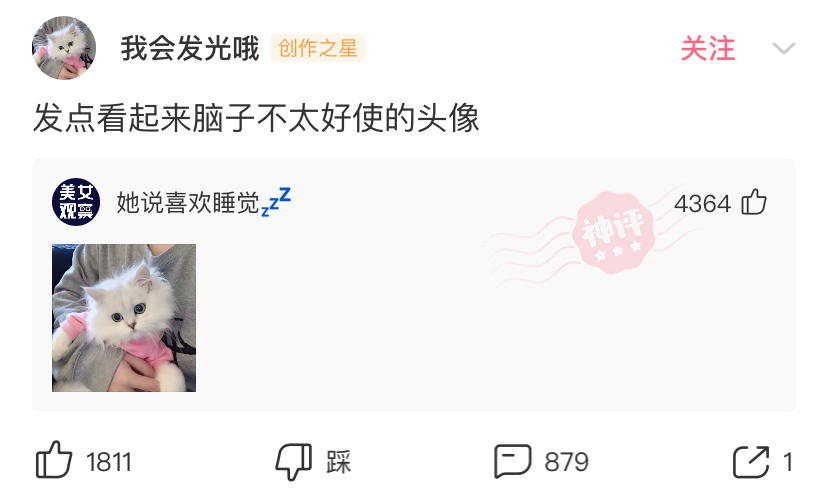The image size is (828, 502).
Task: View the white kitten comment image
Action: click(124, 318)
